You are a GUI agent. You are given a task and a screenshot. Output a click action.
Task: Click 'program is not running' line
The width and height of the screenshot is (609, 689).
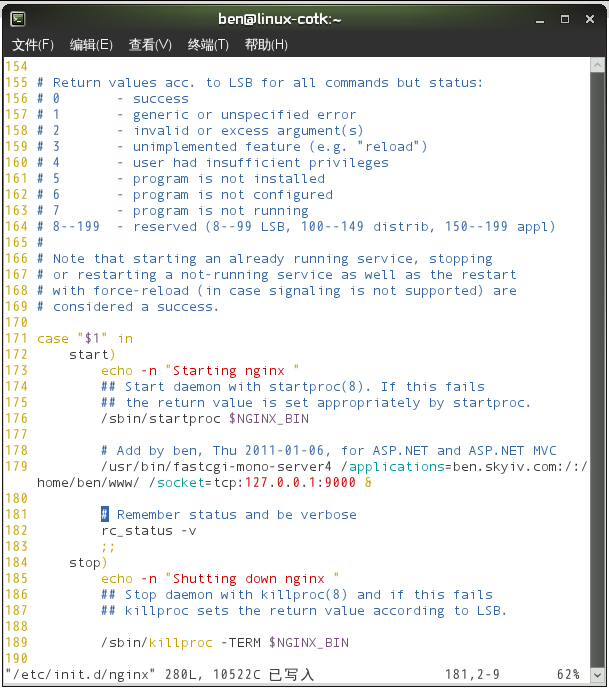221,210
